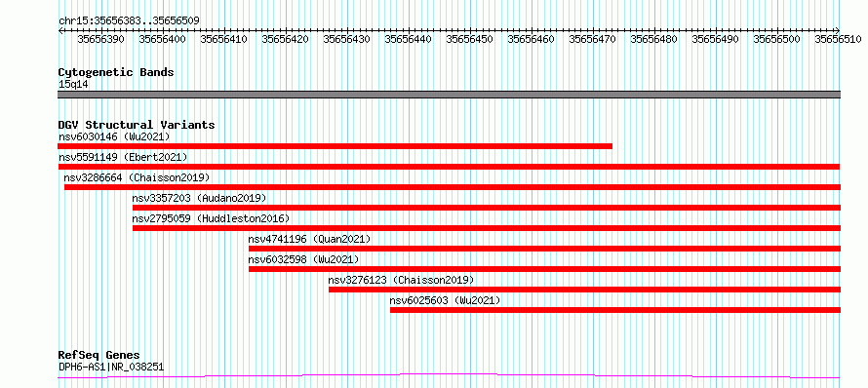Screen dimensions: 868x388
Task: Select the nsv6025603 red bar
Action: pyautogui.click(x=615, y=310)
